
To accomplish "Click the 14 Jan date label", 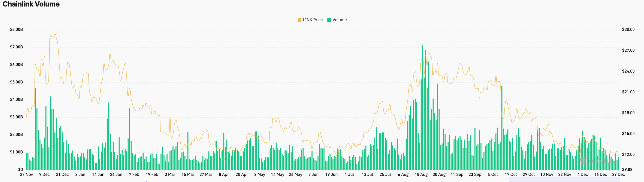I will click(x=98, y=174).
